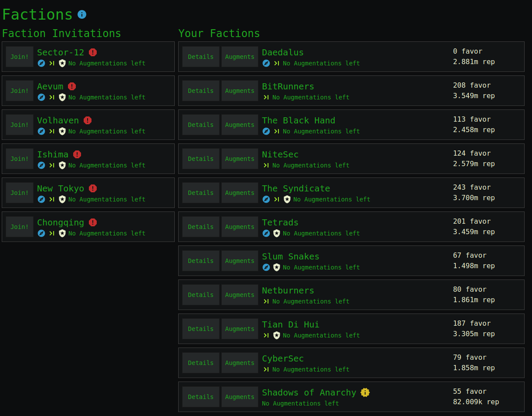The width and height of the screenshot is (532, 416).
Task: Open Details for NiteSec
Action: click(x=201, y=159)
